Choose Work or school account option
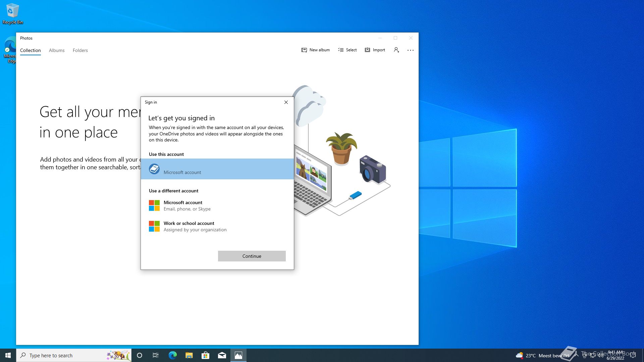644x362 pixels. pyautogui.click(x=217, y=226)
